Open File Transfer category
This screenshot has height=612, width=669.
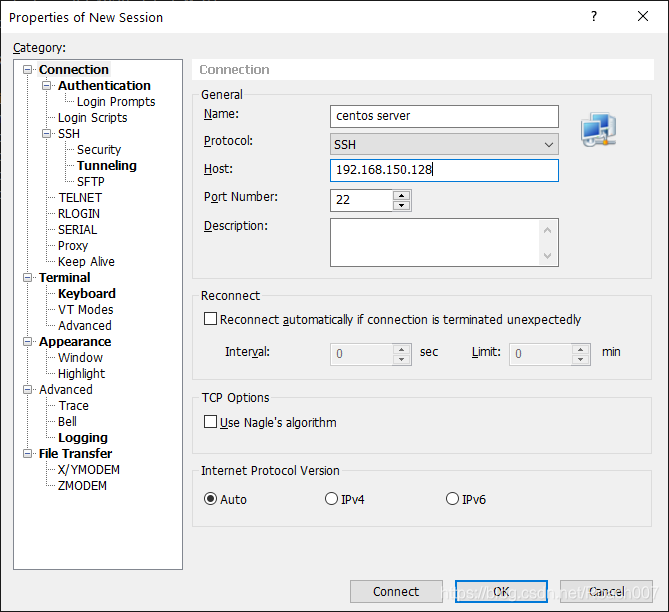pos(76,454)
